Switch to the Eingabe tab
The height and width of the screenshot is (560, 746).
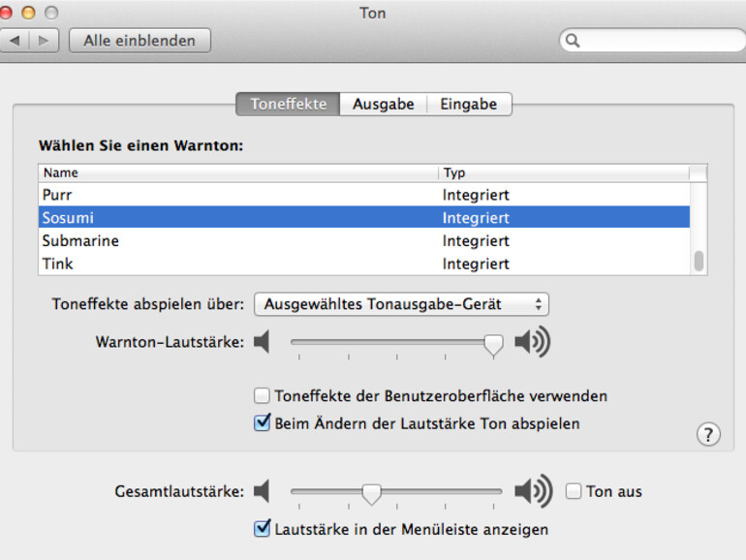tap(468, 104)
